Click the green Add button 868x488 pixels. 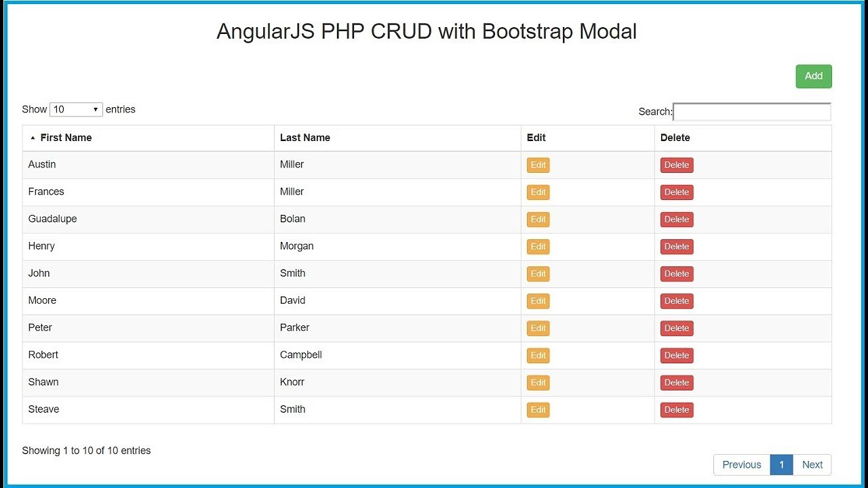point(814,76)
